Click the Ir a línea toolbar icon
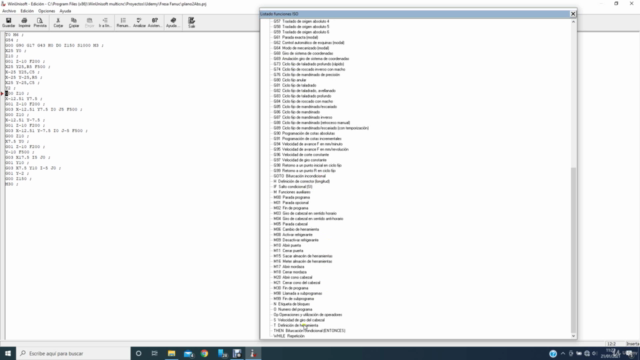 (105, 22)
